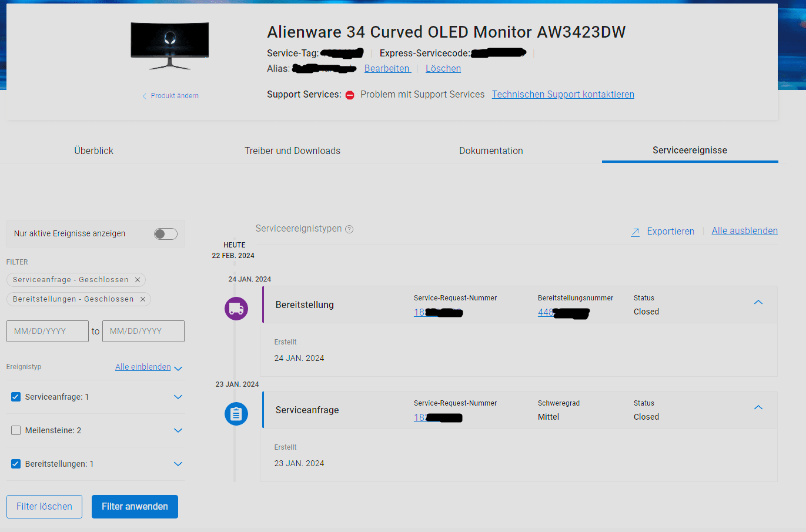Click the 22 FEB. 2024 date label
The image size is (806, 532).
[x=233, y=256]
